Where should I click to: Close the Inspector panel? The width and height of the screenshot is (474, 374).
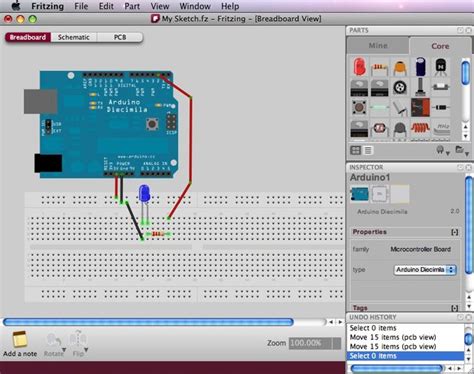tap(468, 167)
